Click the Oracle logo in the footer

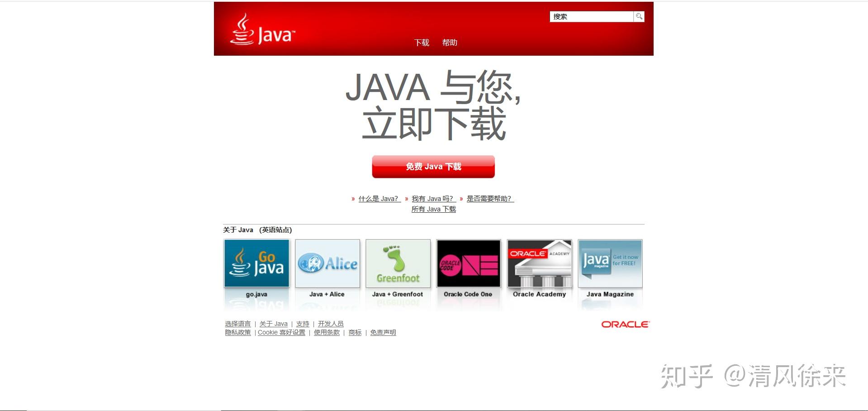625,324
